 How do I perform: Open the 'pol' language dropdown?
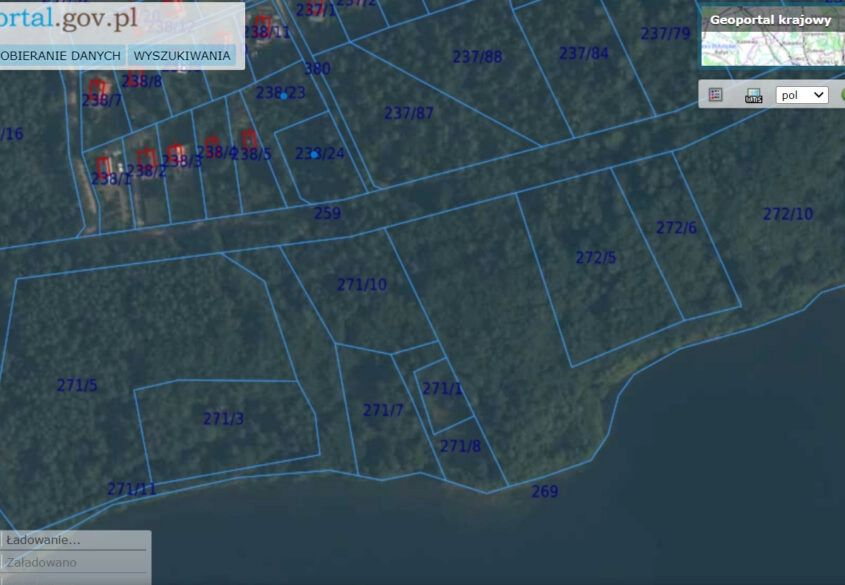pyautogui.click(x=802, y=95)
